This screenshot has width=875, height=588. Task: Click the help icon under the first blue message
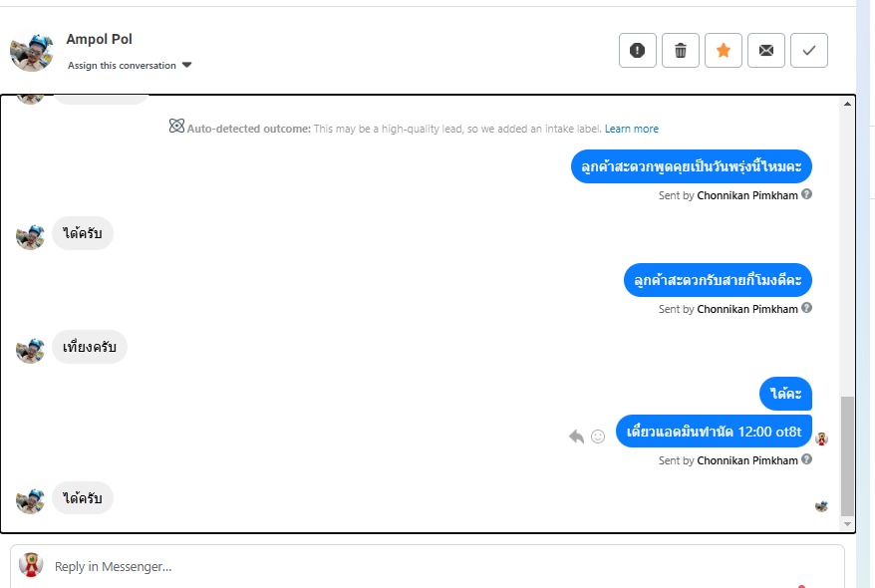click(807, 194)
